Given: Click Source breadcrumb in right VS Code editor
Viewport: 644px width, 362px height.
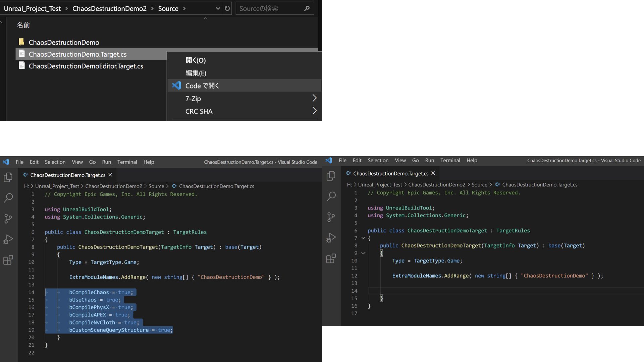Looking at the screenshot, I should click(479, 185).
